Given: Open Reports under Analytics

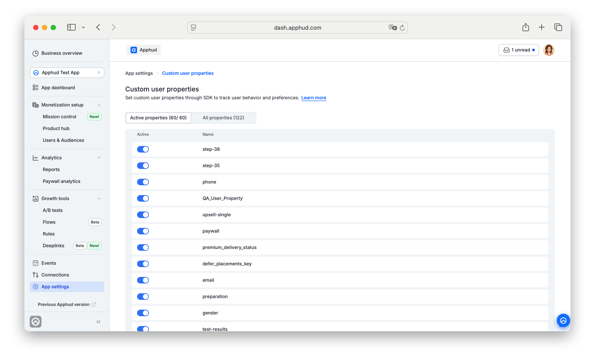Looking at the screenshot, I should click(x=51, y=169).
